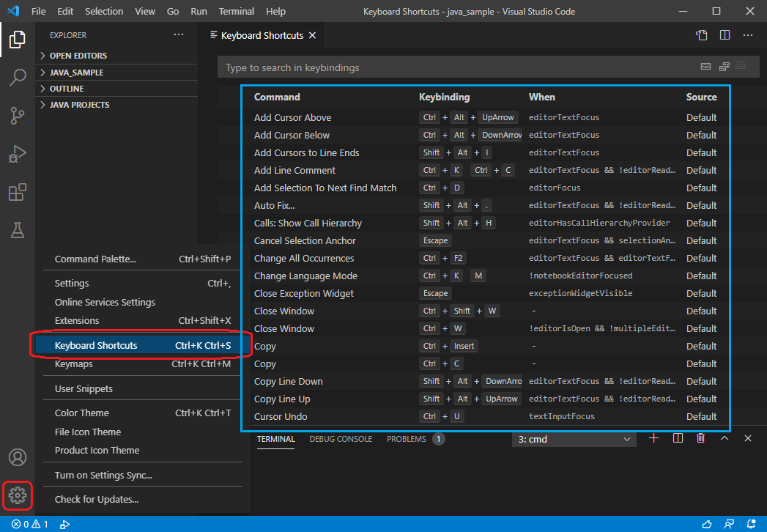Click the feedback status bar icon
Image resolution: width=767 pixels, height=532 pixels.
click(x=729, y=524)
